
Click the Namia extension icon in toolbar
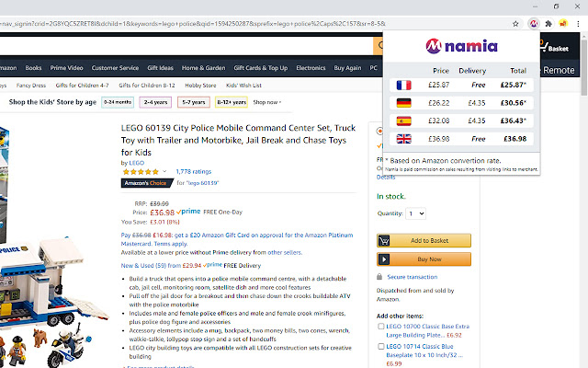click(533, 24)
